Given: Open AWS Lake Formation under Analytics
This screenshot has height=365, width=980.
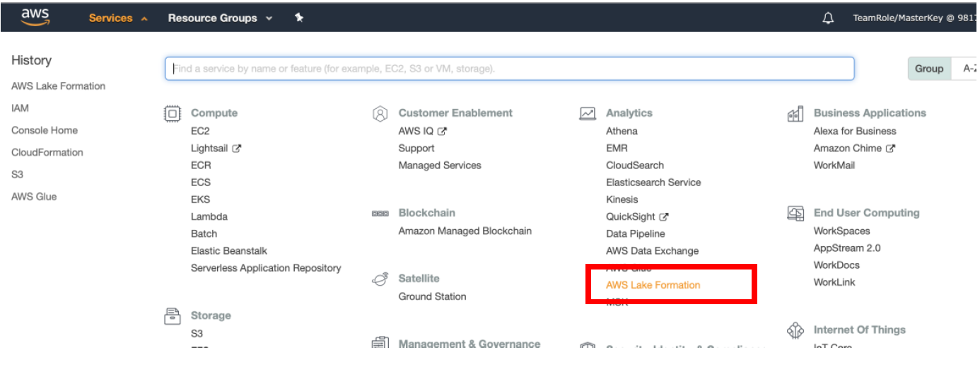Looking at the screenshot, I should click(653, 285).
